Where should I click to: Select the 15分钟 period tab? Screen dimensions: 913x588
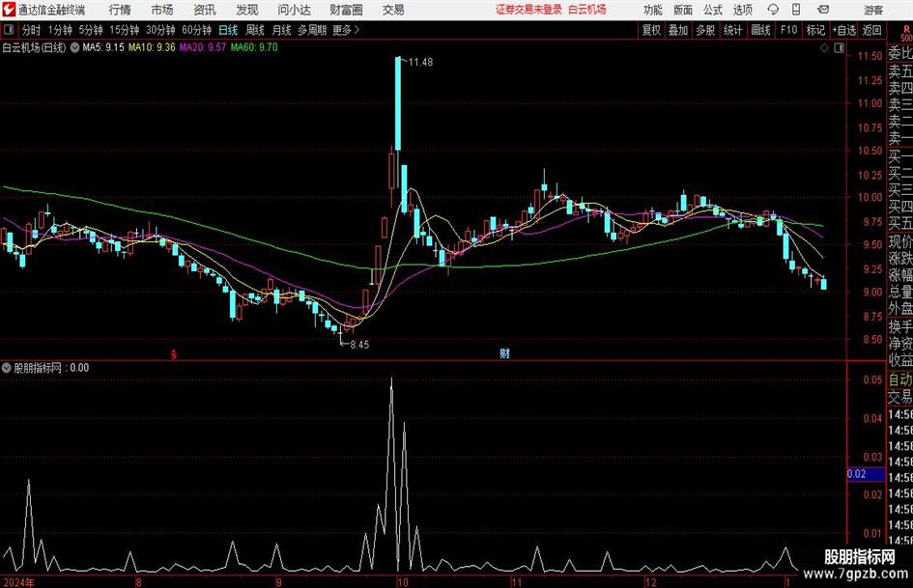point(125,30)
